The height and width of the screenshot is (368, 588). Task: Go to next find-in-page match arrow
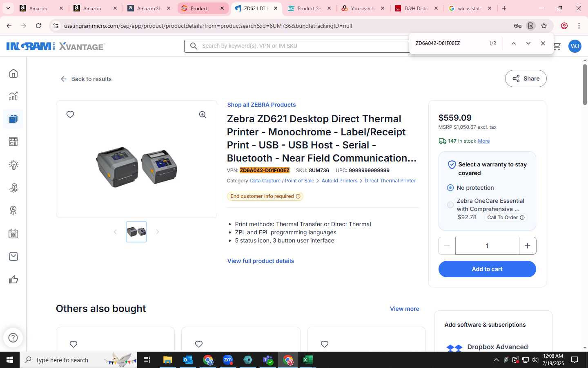click(x=528, y=43)
